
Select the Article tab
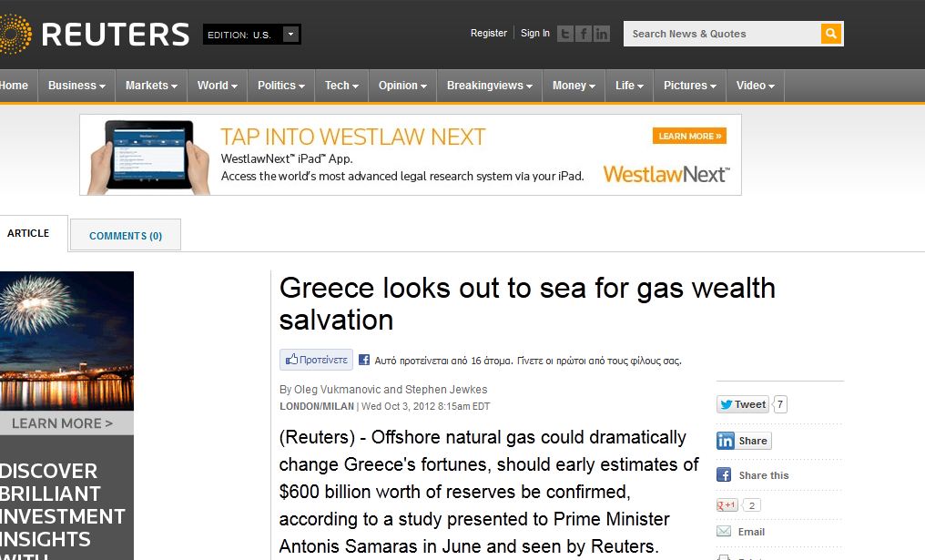28,233
